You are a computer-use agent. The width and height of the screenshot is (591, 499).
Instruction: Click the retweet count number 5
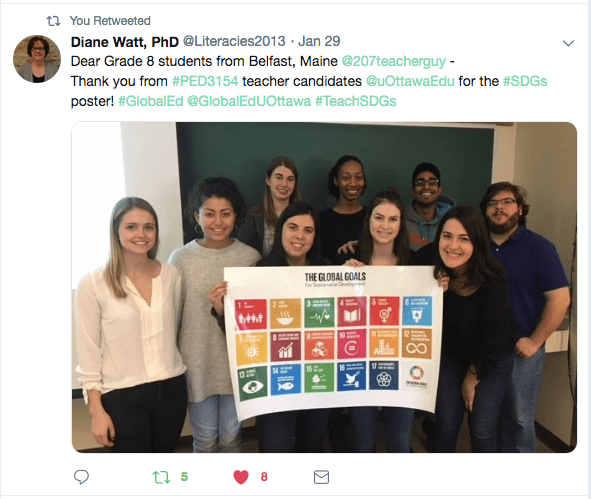(184, 477)
